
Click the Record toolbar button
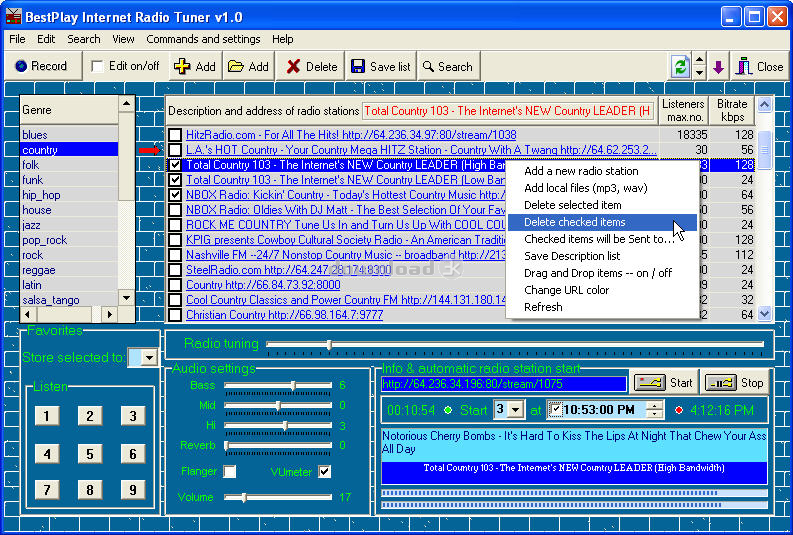(42, 66)
